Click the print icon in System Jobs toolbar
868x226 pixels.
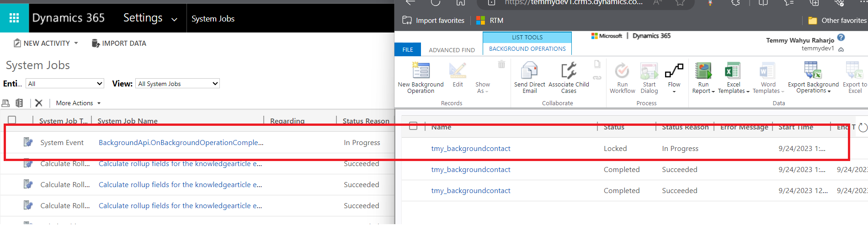pyautogui.click(x=6, y=103)
